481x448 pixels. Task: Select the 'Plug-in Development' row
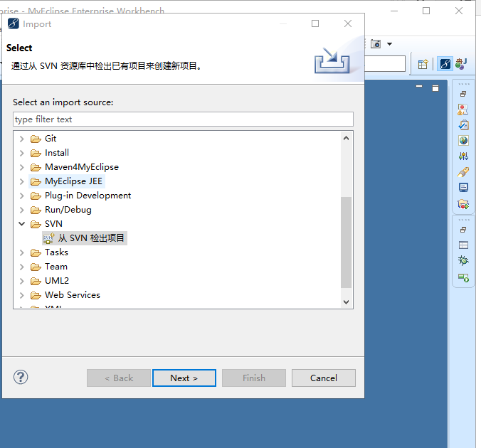[x=80, y=196]
